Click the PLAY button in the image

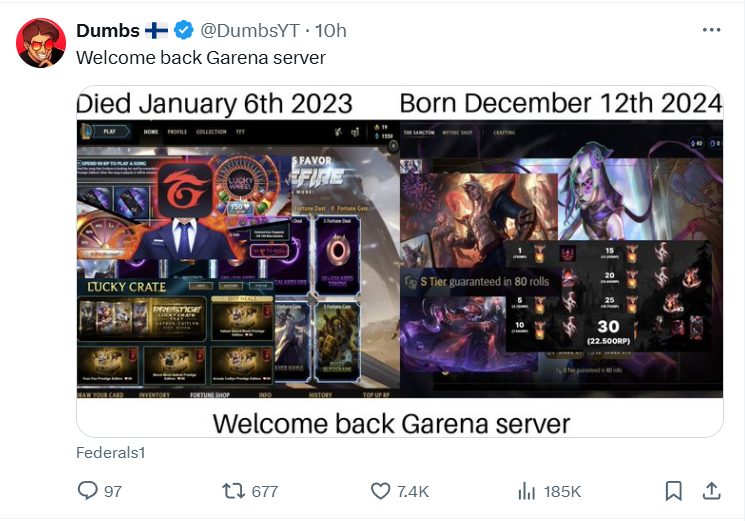click(110, 132)
